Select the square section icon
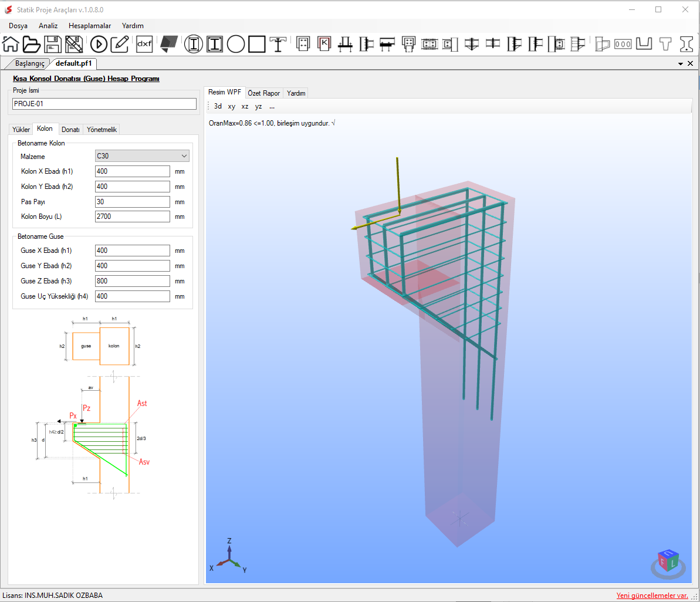 (256, 44)
